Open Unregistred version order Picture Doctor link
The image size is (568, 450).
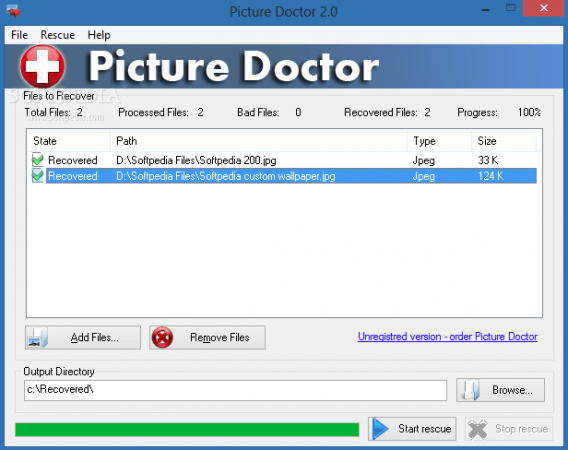click(447, 337)
